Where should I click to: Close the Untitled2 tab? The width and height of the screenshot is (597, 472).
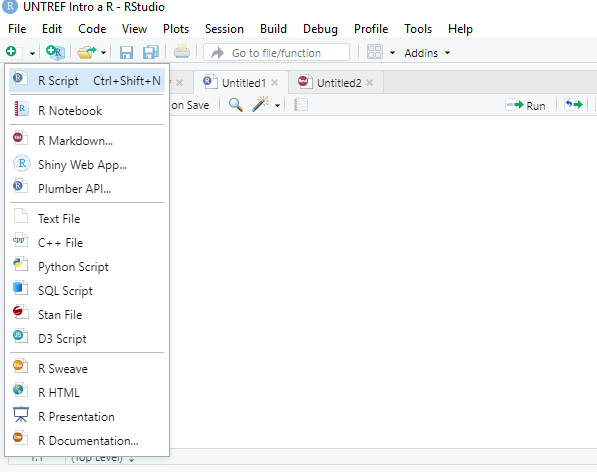coord(369,83)
